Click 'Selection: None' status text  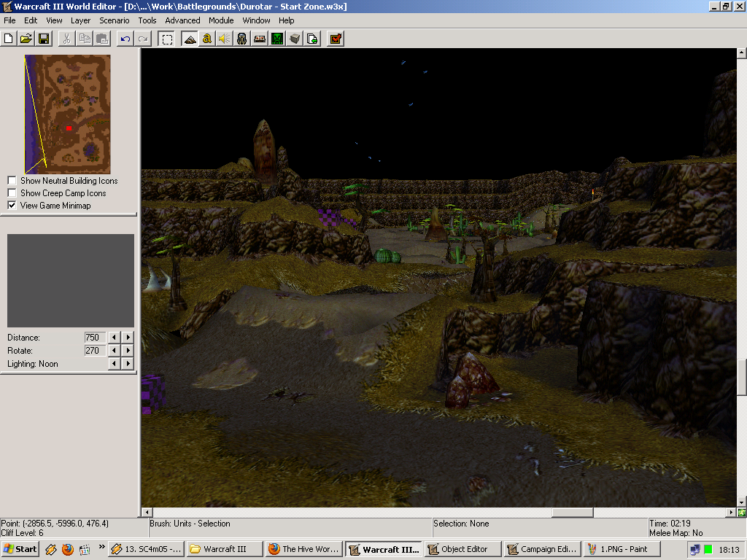point(461,524)
